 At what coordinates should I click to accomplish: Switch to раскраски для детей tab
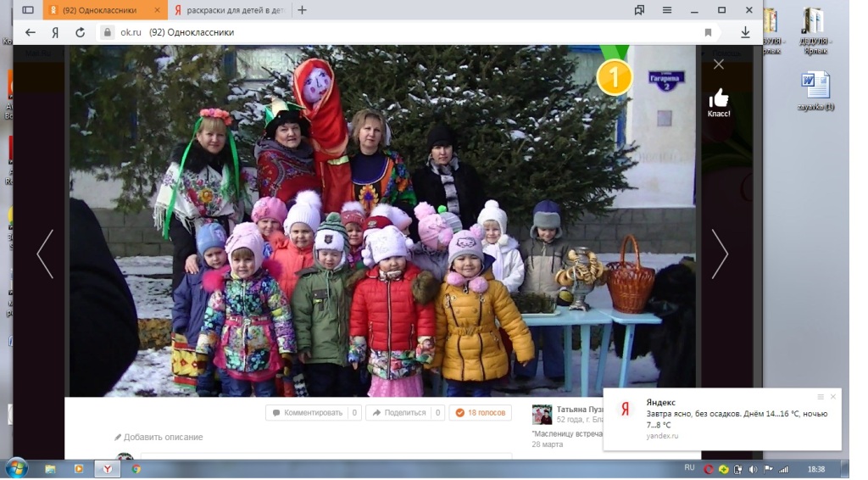[x=227, y=10]
